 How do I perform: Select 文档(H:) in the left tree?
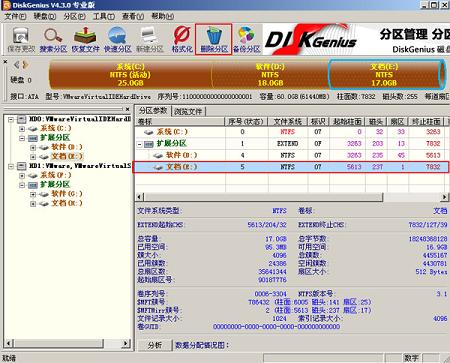pos(67,203)
